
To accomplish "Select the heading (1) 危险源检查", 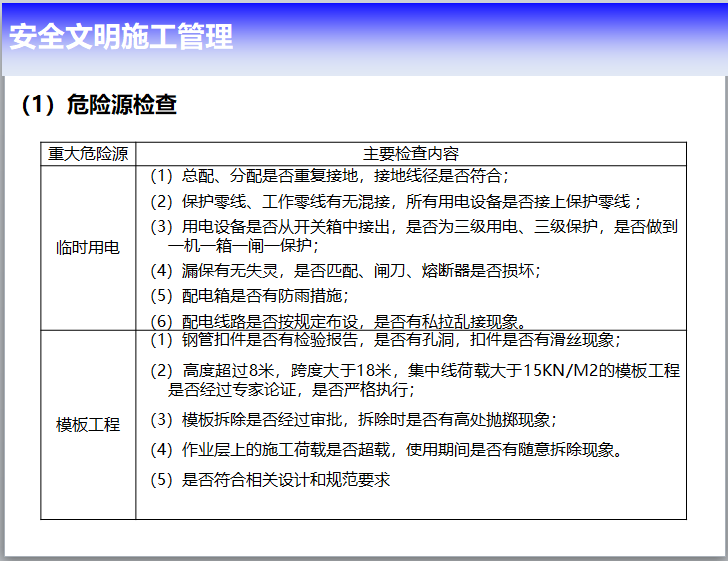I will (99, 104).
